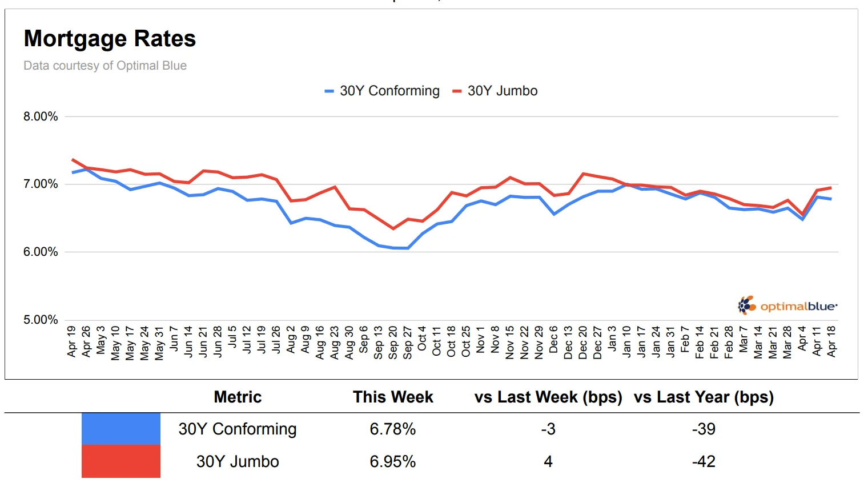Click the 8.00% y-axis label
The width and height of the screenshot is (868, 483).
pos(41,116)
